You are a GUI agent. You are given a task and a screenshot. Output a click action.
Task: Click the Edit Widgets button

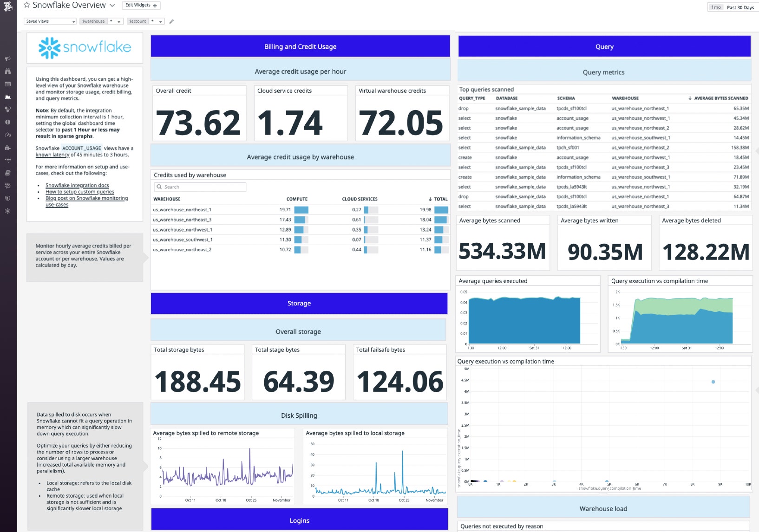[141, 5]
